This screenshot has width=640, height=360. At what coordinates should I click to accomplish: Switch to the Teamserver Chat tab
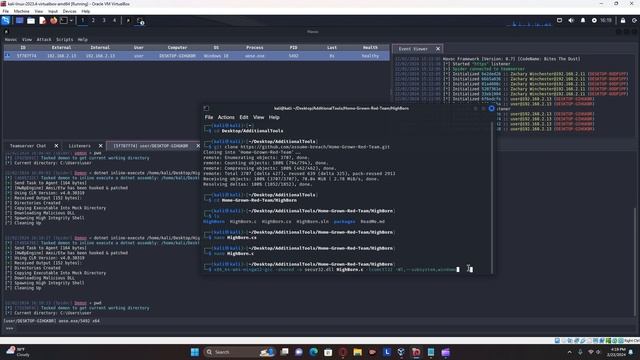[x=28, y=146]
